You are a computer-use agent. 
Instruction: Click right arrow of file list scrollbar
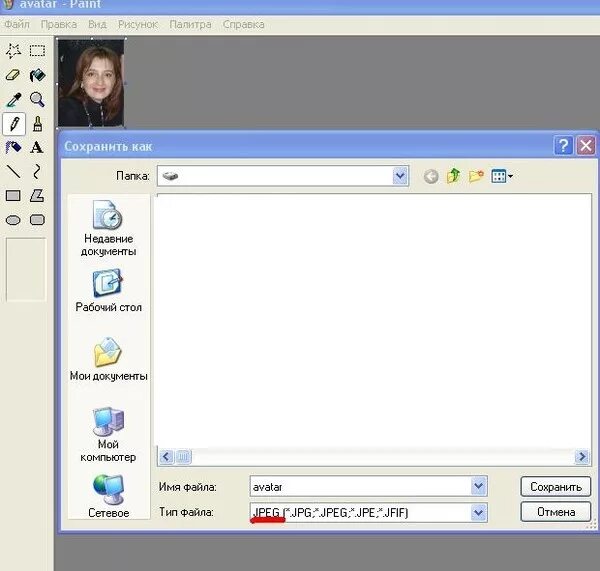(582, 457)
